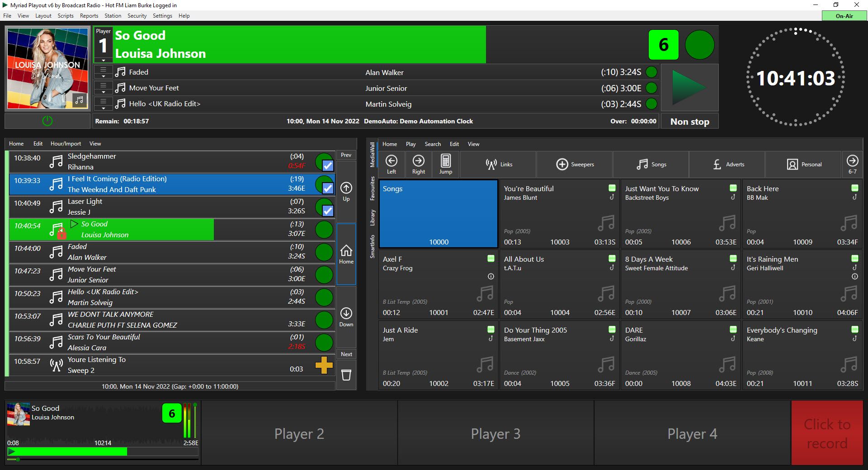
Task: Click the power icon under the album artwork
Action: coord(47,121)
